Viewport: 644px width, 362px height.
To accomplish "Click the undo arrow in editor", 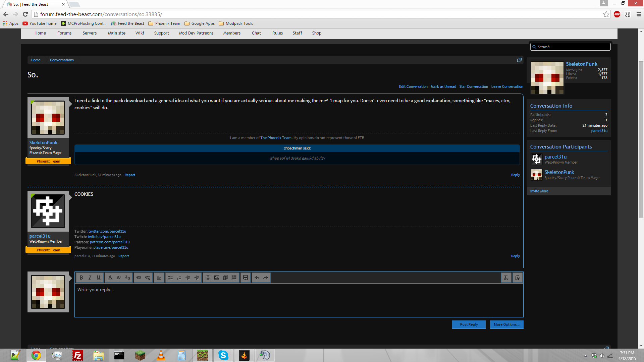I will point(257,278).
